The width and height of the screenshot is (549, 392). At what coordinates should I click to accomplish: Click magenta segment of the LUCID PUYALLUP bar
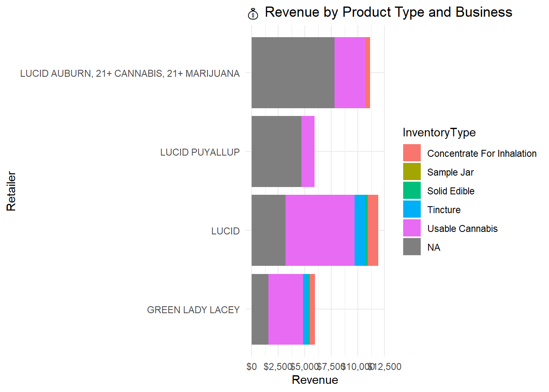[x=308, y=151]
